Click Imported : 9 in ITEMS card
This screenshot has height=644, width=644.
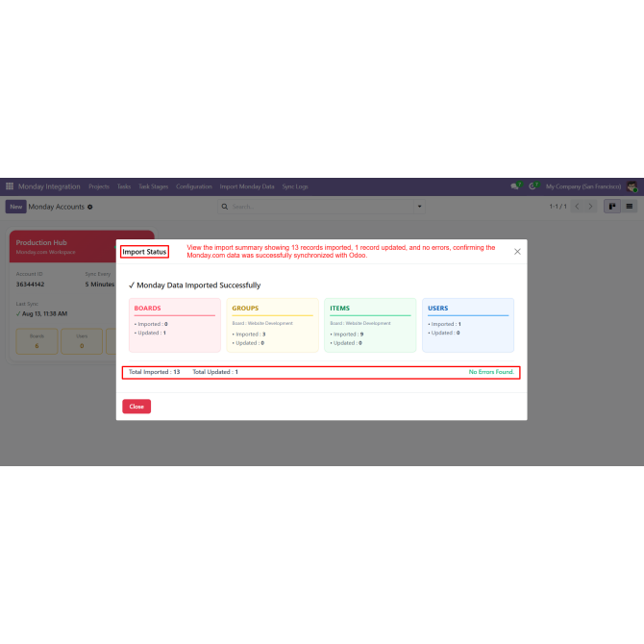coord(347,334)
